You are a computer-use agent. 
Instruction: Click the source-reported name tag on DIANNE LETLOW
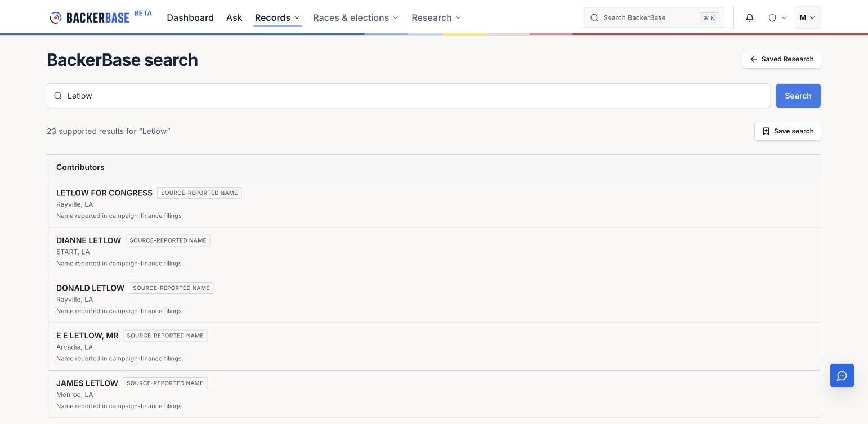[x=168, y=240]
